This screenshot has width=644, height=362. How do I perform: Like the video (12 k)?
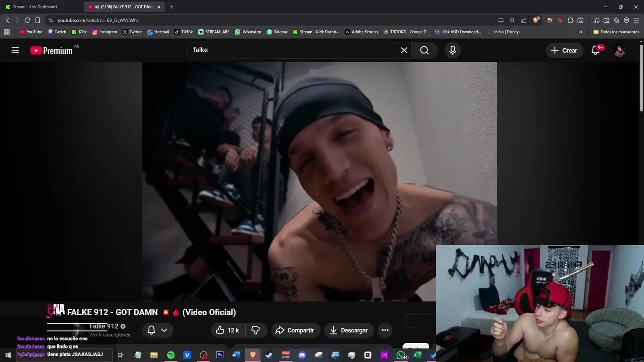[227, 330]
